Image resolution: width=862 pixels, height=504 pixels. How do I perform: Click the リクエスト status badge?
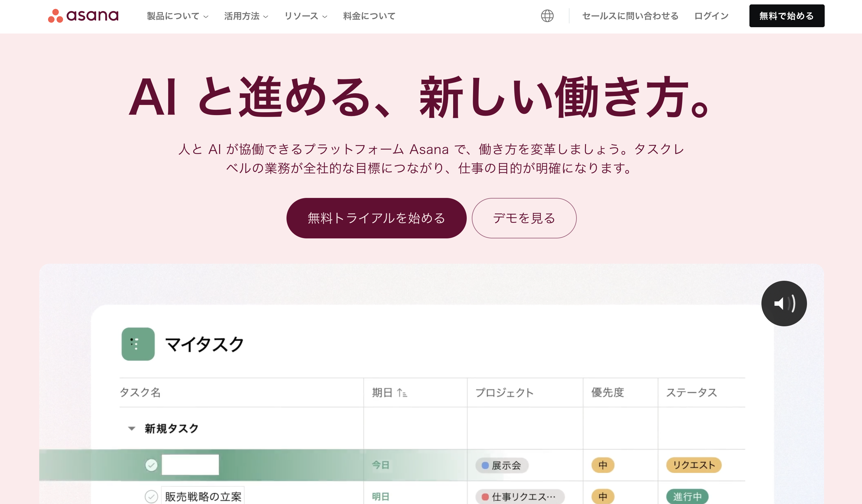[693, 465]
